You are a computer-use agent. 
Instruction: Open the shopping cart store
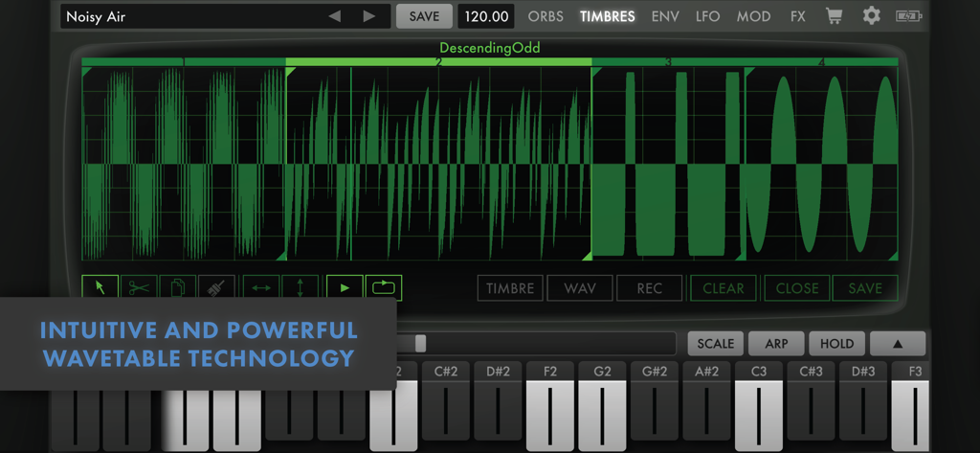click(x=834, y=16)
